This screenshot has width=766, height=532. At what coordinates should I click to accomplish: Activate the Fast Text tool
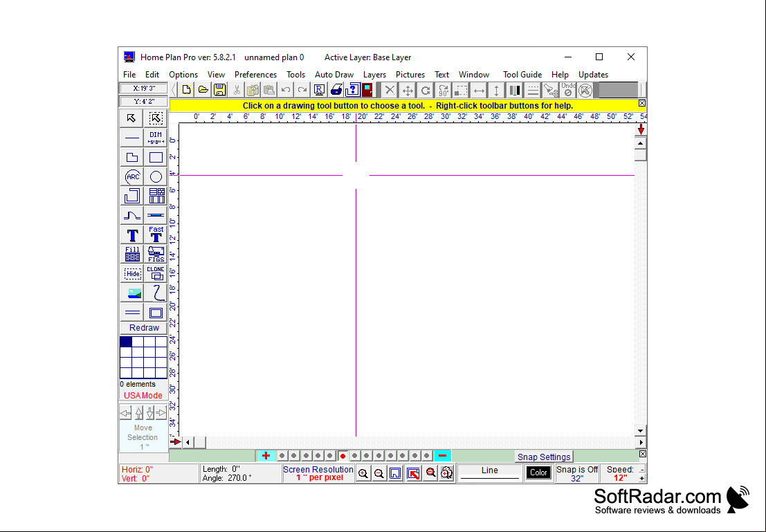pyautogui.click(x=156, y=235)
